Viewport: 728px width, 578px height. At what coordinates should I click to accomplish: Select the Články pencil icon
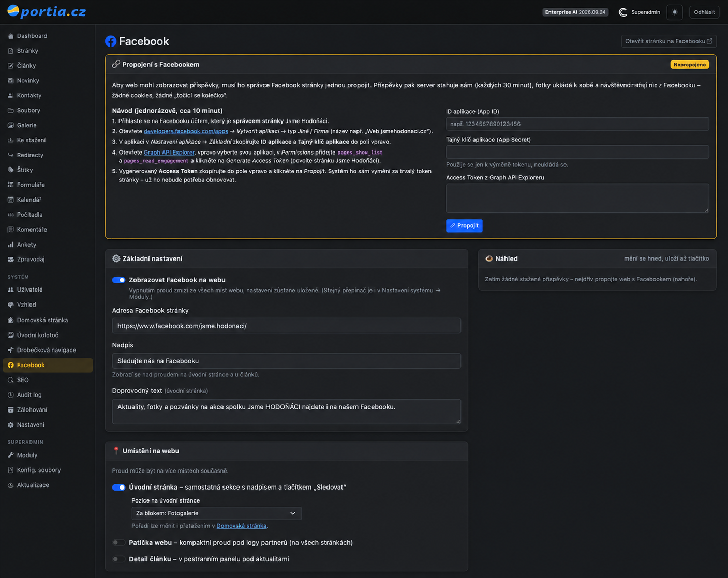11,66
